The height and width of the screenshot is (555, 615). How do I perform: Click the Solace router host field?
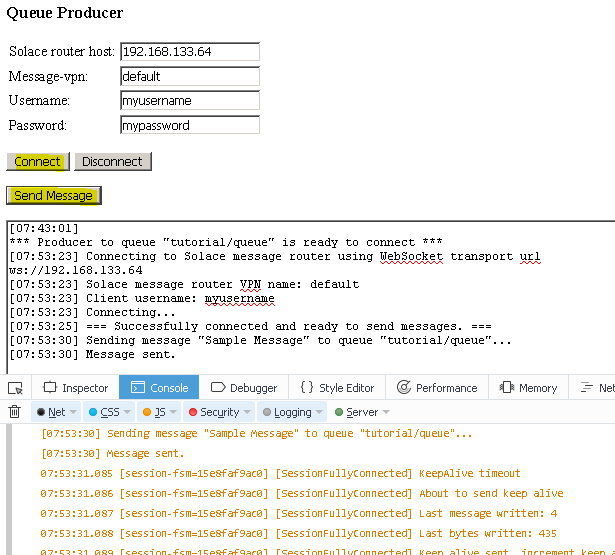(x=189, y=52)
